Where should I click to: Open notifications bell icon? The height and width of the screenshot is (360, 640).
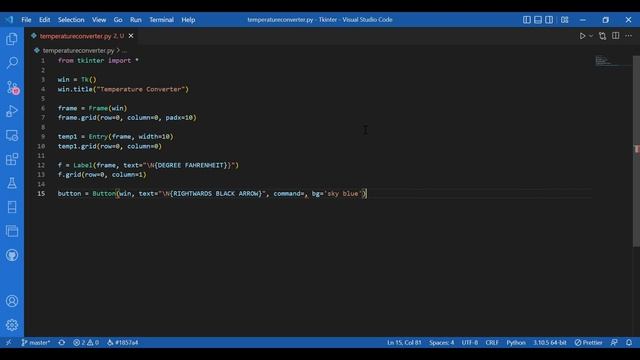[x=629, y=342]
